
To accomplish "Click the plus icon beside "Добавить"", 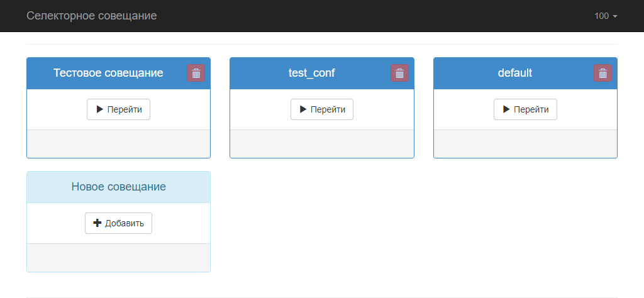I will [x=97, y=223].
